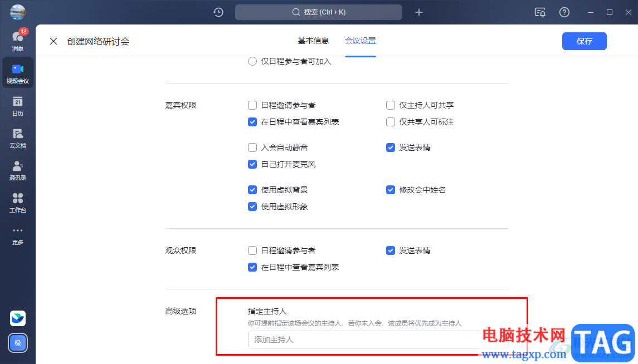Viewport: 638px width, 364px height.
Task: Click the user avatar at top of sidebar
Action: pyautogui.click(x=17, y=12)
